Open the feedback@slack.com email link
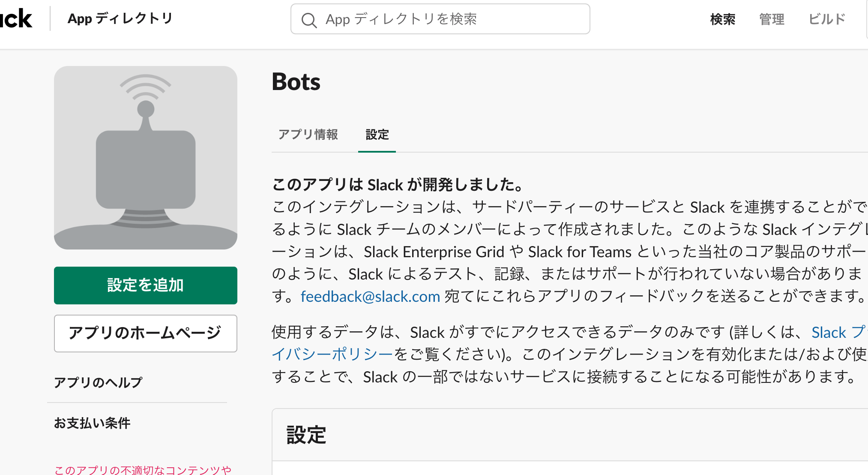 click(x=370, y=296)
